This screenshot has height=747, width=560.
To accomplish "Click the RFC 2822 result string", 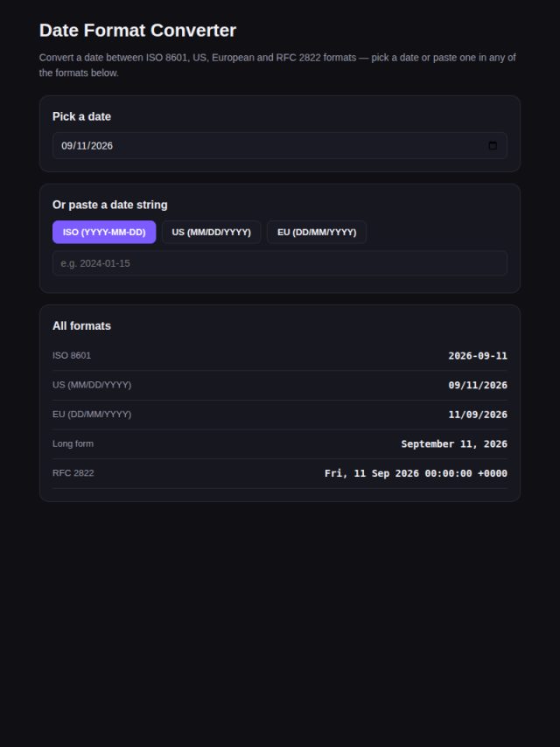I will (x=416, y=473).
